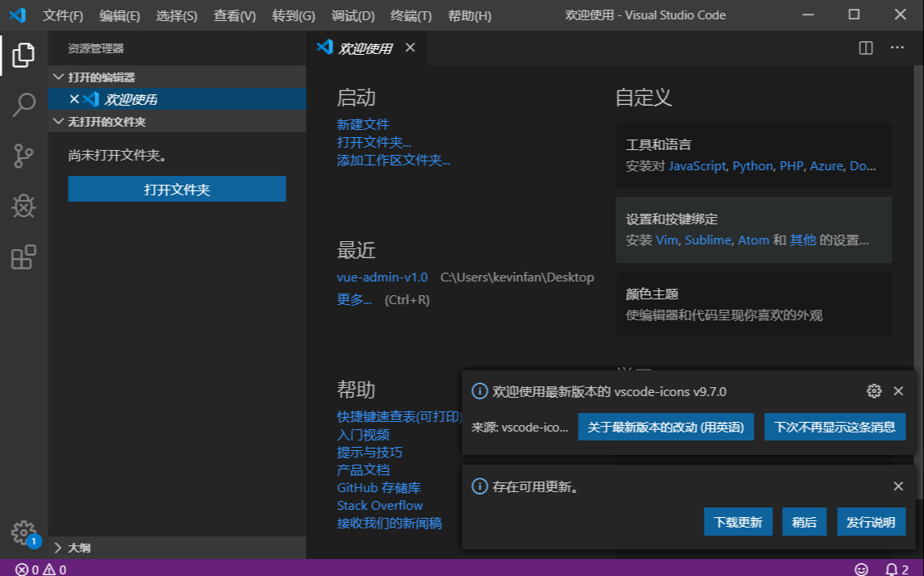Open the Source Control view
The width and height of the screenshot is (924, 576).
click(x=23, y=155)
